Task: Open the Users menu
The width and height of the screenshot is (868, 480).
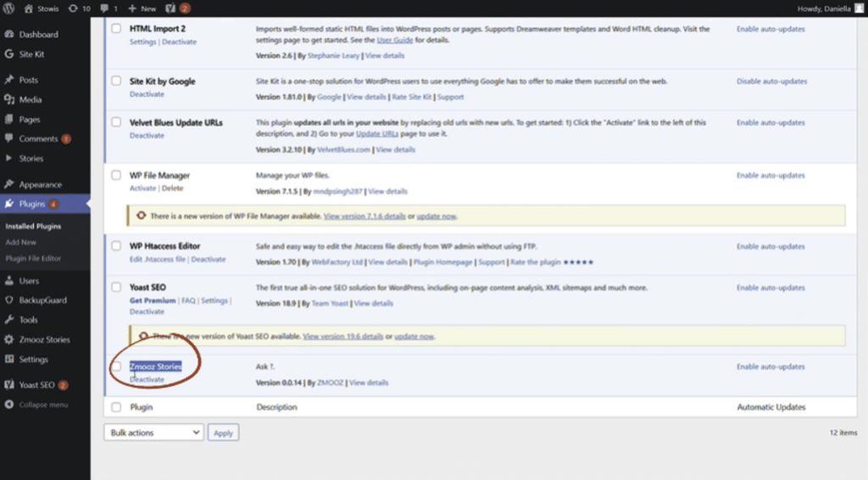Action: click(29, 281)
